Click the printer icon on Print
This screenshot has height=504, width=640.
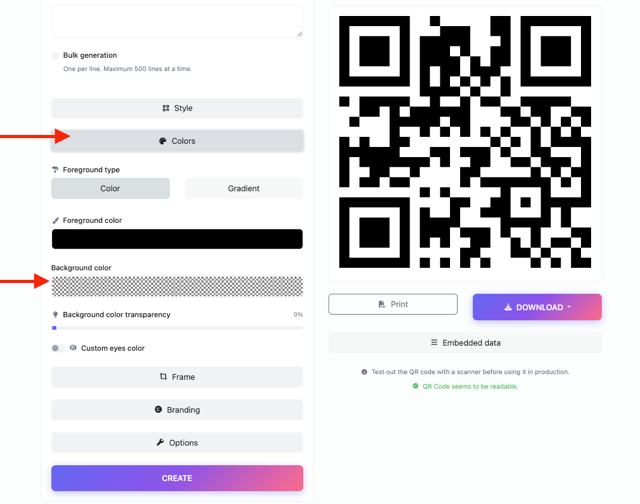click(x=382, y=304)
